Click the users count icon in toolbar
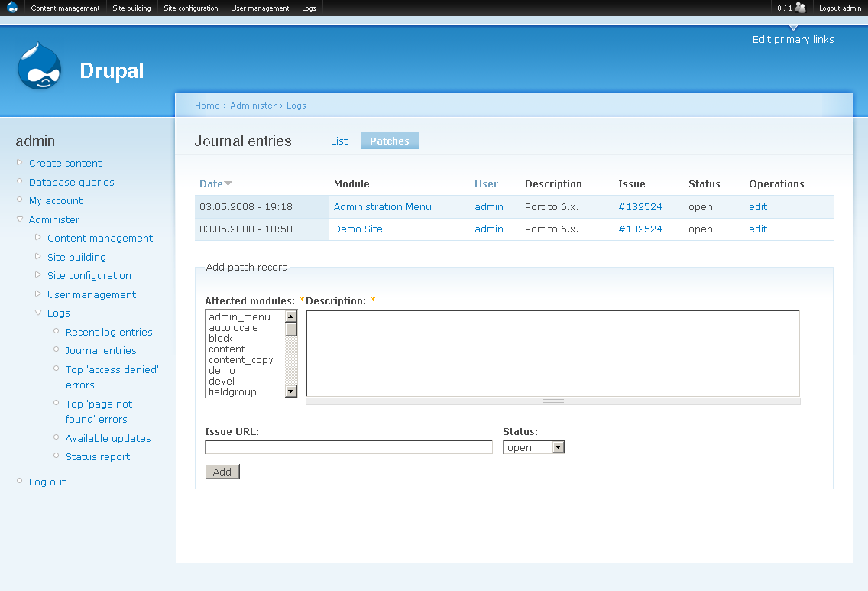The image size is (868, 591). click(800, 8)
